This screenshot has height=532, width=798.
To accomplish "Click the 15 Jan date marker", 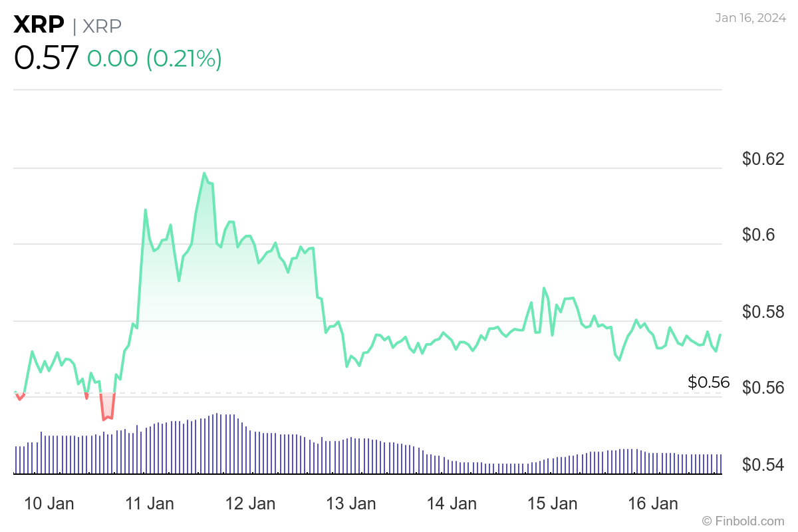I will coord(553,504).
